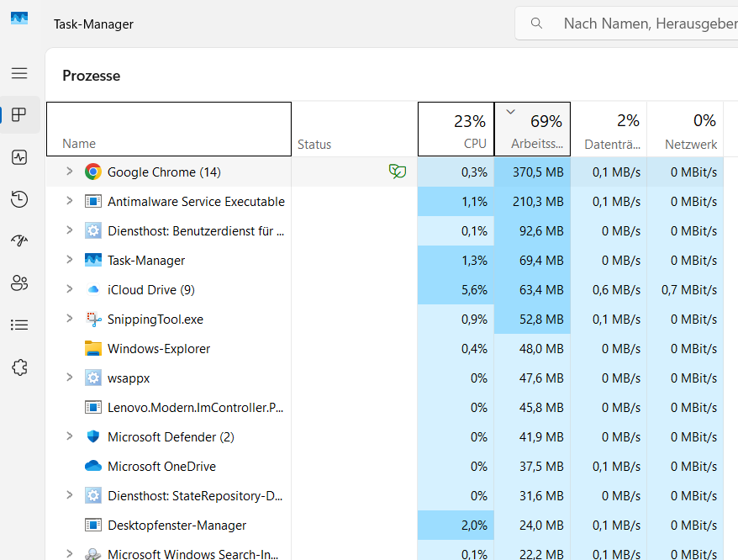Click the 48,0 MB memory value
The height and width of the screenshot is (560, 738).
click(541, 349)
